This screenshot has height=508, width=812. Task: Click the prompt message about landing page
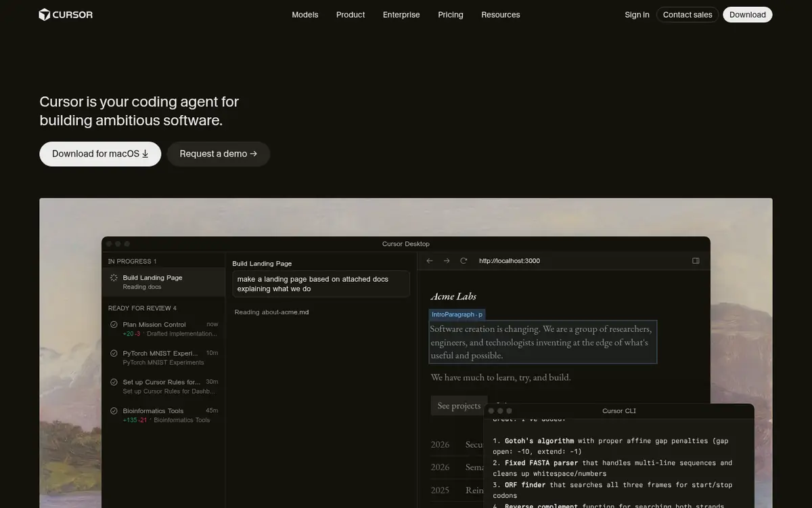[x=321, y=284]
